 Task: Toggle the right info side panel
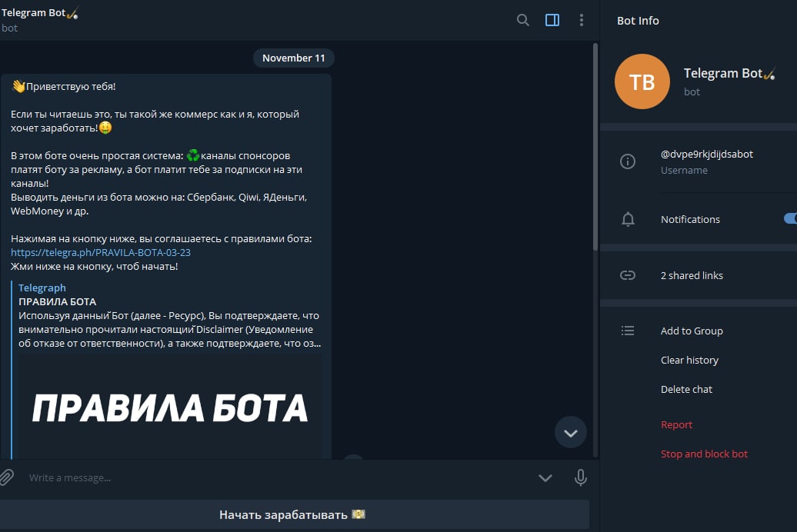click(552, 20)
